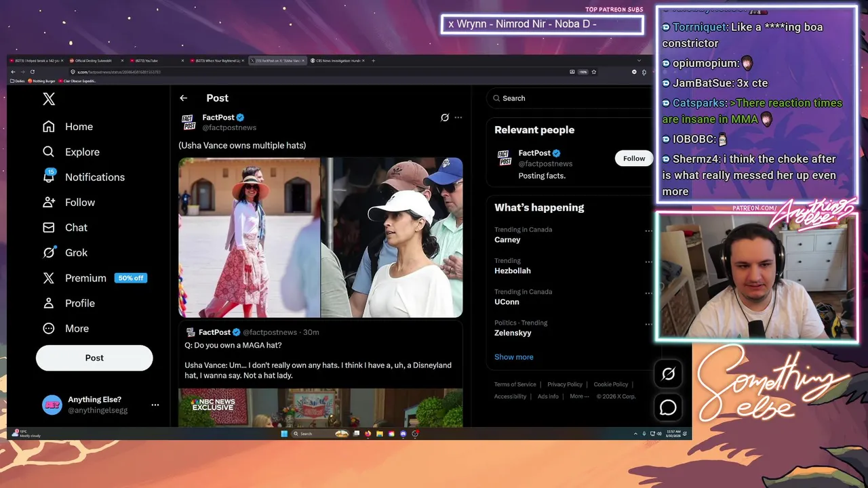868x488 pixels.
Task: Open the trending topic UConn
Action: tap(507, 302)
